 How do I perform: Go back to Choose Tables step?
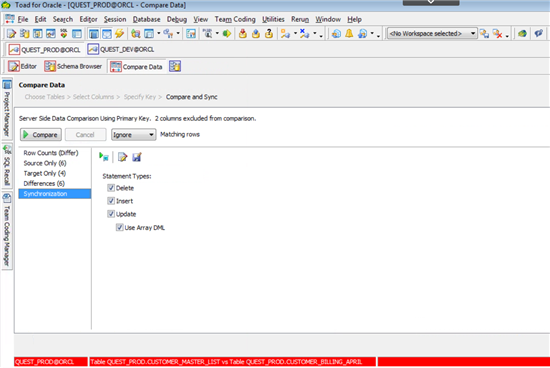tap(45, 97)
